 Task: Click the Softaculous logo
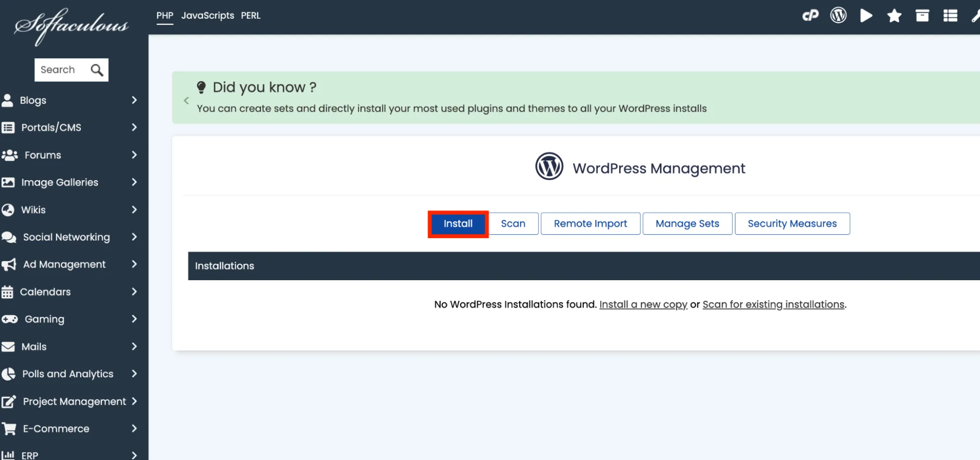[72, 26]
